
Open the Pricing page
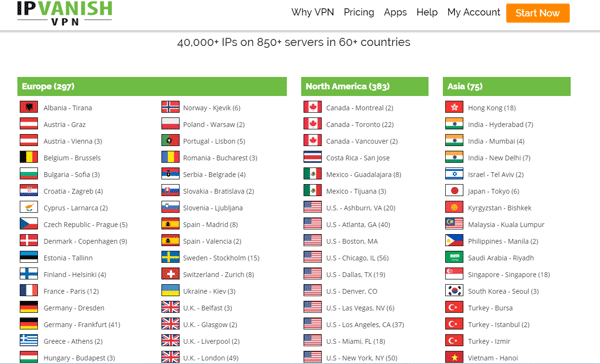(x=359, y=12)
